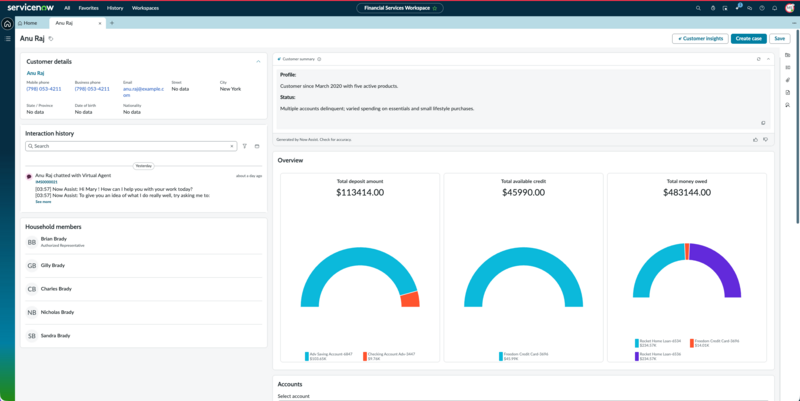Viewport: 800px width, 401px height.
Task: Click the lock-shaped icon in the top header
Action: tap(713, 8)
